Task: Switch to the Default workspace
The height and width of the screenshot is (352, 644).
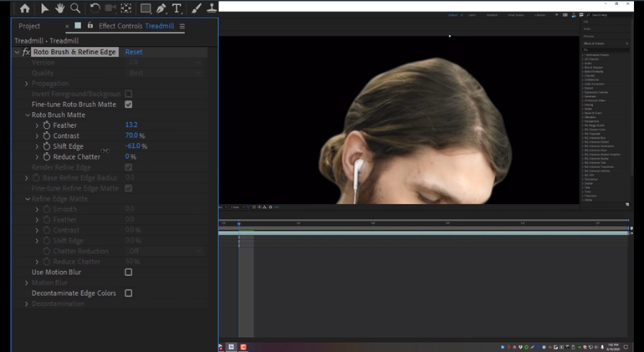Action: [x=453, y=15]
